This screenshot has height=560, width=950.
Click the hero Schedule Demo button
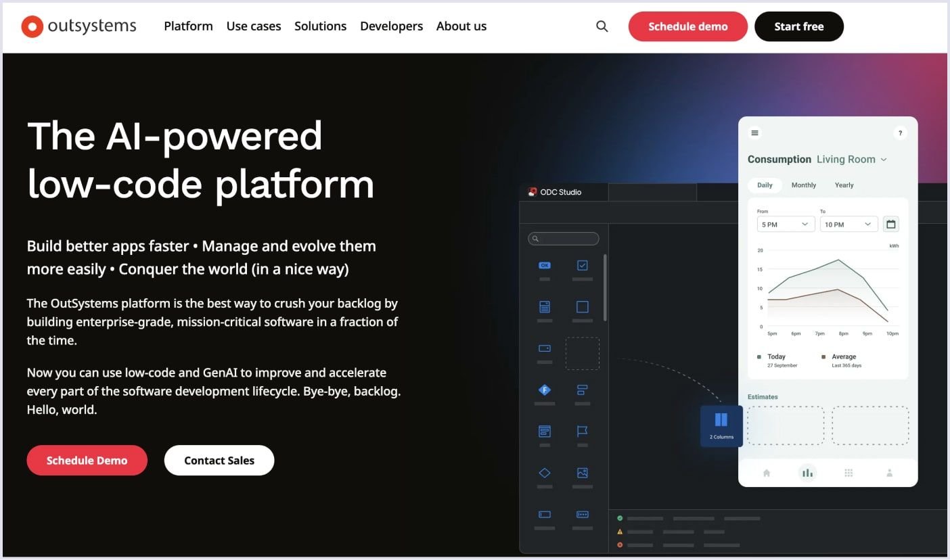tap(87, 460)
